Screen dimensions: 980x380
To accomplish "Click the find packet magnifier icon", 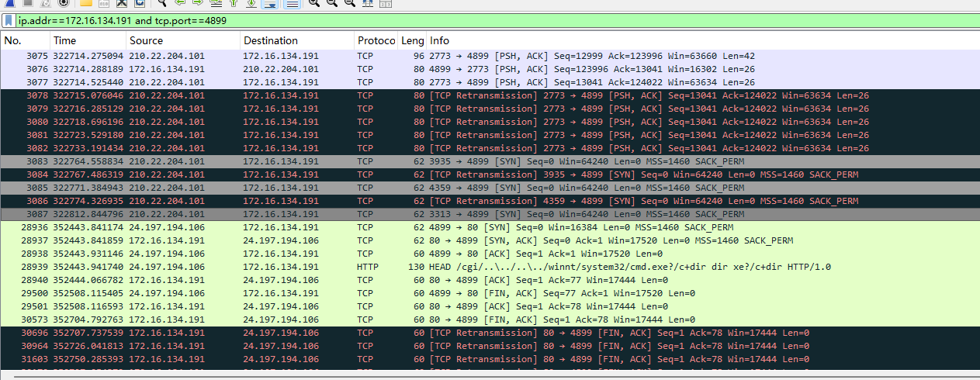I will tap(162, 3).
